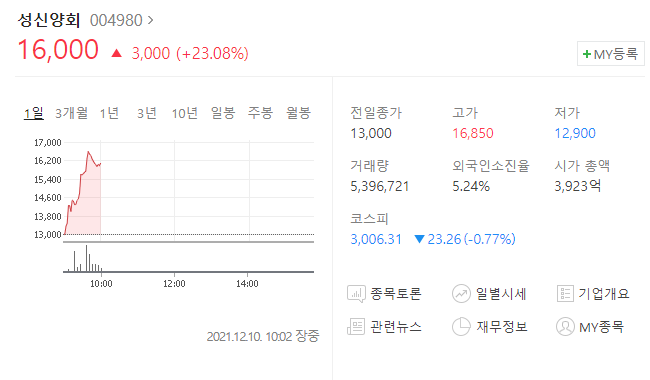
Task: Open the 재무정보 link
Action: coord(501,327)
